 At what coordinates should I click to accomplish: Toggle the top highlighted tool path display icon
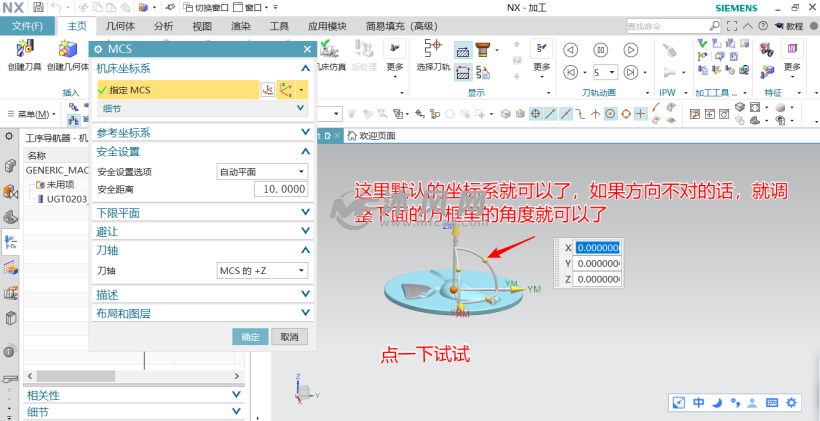pos(463,51)
